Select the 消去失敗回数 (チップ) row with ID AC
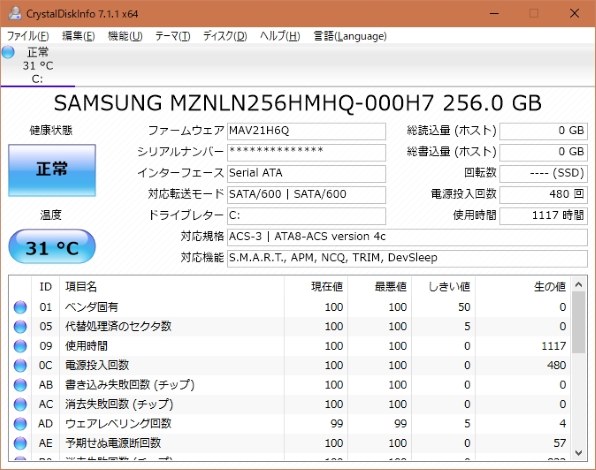Viewport: 596px width, 470px height. point(289,404)
